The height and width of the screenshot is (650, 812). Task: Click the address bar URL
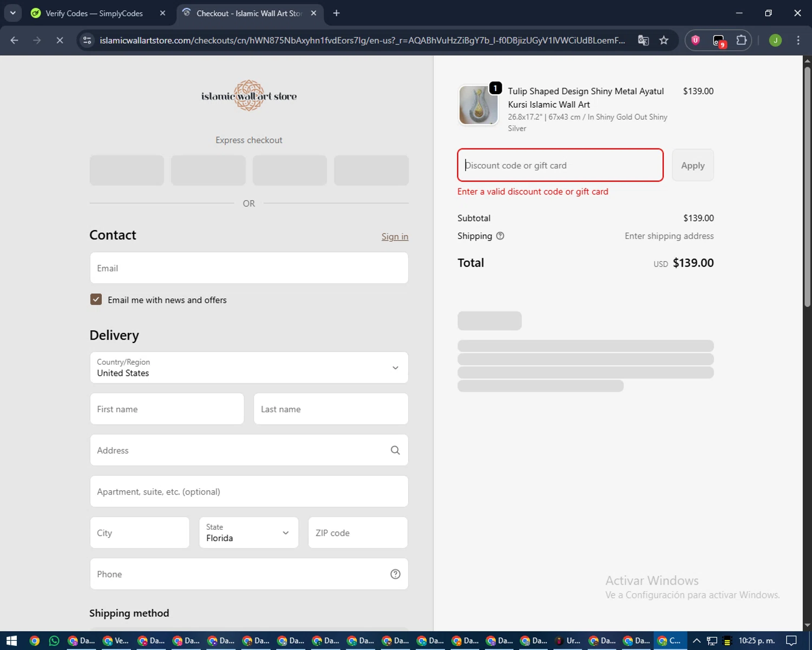pos(362,40)
